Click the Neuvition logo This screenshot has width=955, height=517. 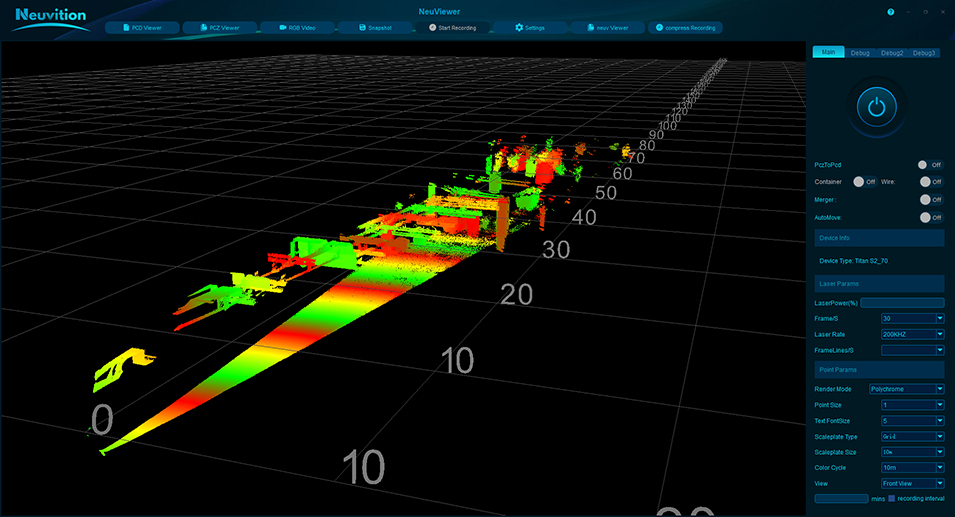[51, 18]
